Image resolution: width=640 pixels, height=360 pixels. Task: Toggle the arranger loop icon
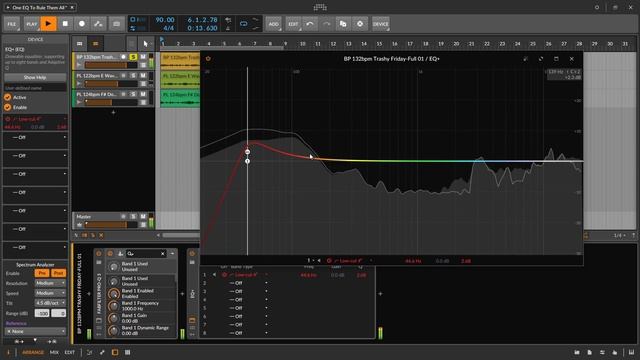[x=244, y=24]
